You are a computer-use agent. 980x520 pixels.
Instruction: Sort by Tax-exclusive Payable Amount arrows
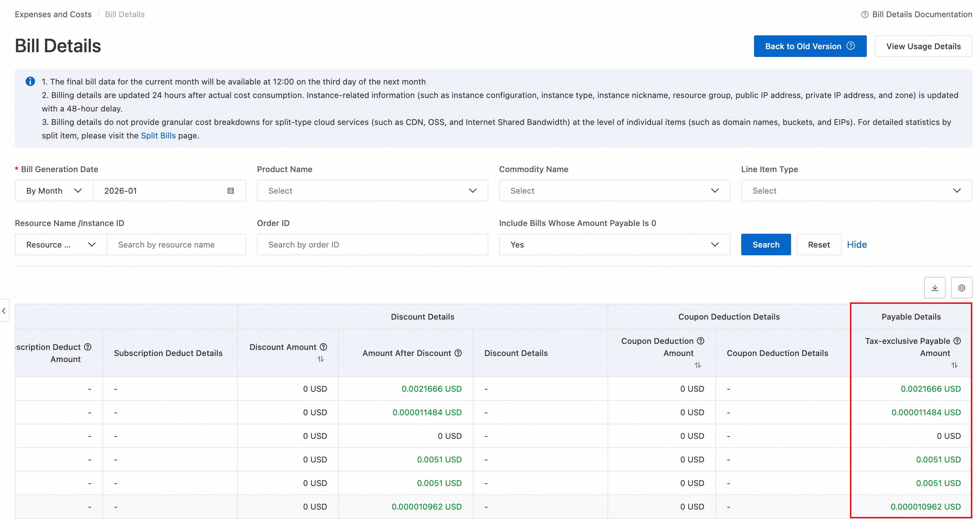pyautogui.click(x=954, y=365)
